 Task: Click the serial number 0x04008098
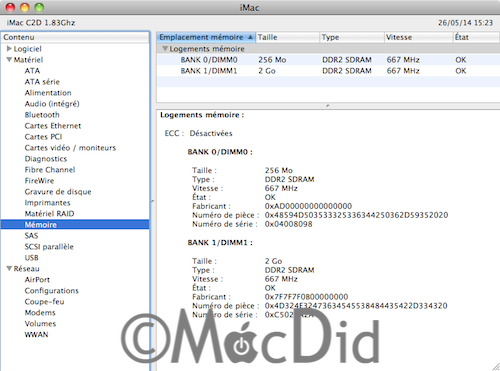pos(288,224)
